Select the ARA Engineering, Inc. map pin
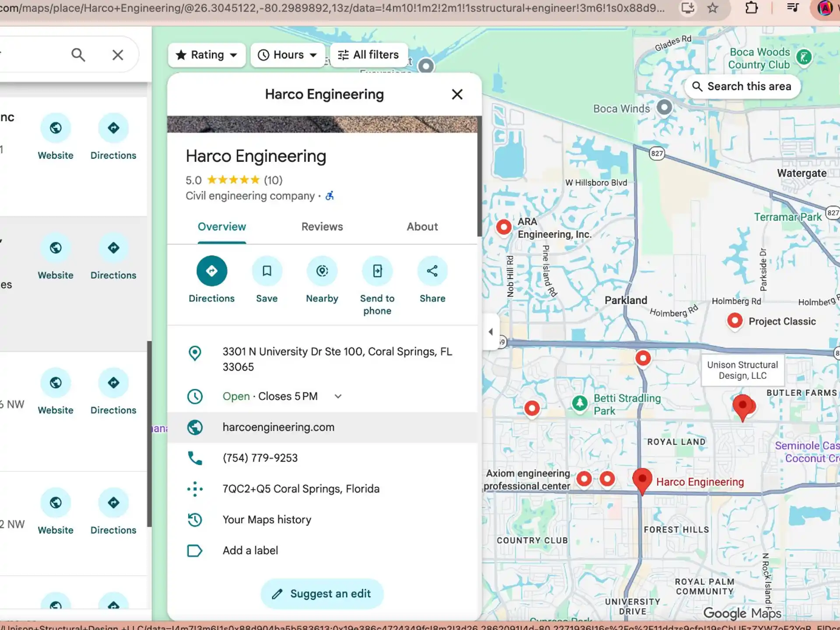Image resolution: width=840 pixels, height=630 pixels. click(x=504, y=227)
